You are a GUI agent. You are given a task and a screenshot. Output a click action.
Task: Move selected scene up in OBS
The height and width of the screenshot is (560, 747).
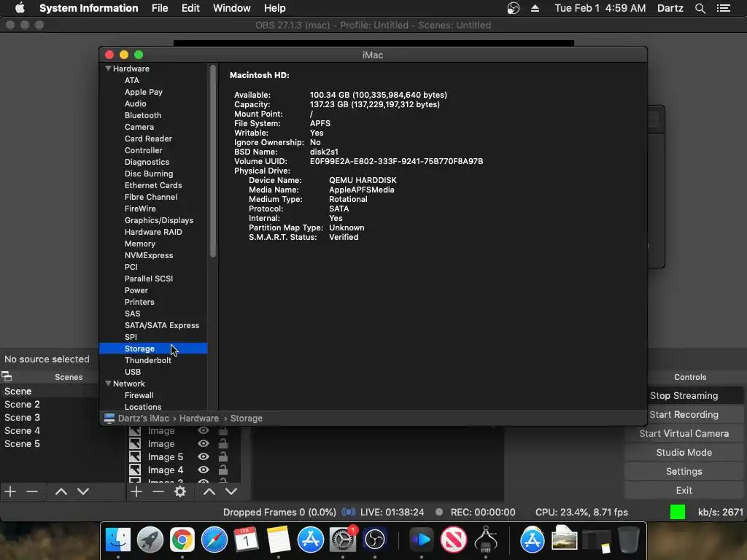coord(61,491)
